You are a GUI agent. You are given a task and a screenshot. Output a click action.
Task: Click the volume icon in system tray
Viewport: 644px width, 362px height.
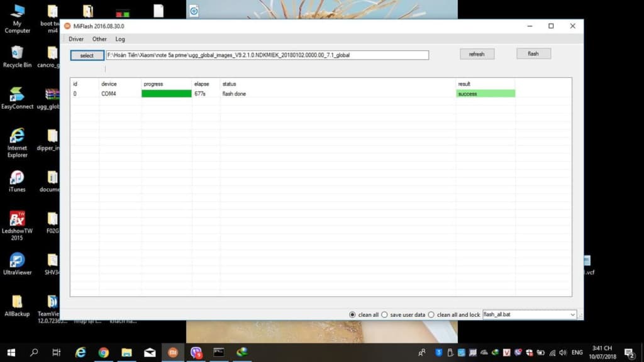563,353
